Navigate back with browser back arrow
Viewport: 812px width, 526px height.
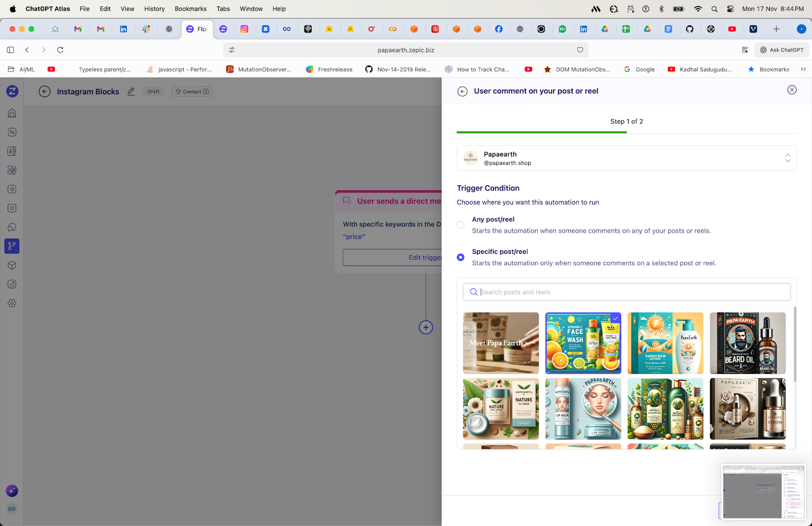tap(27, 50)
